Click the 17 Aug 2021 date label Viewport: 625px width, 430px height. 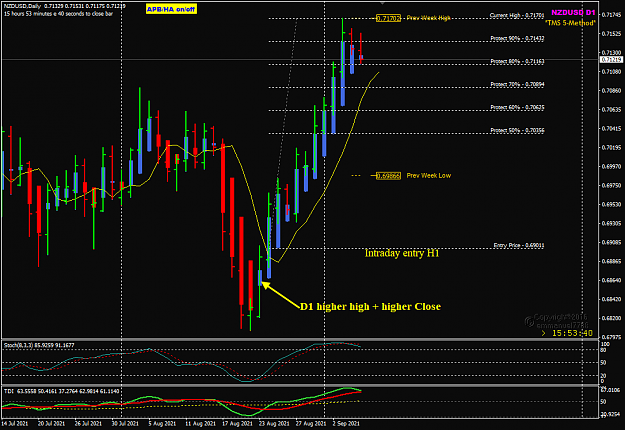click(237, 424)
